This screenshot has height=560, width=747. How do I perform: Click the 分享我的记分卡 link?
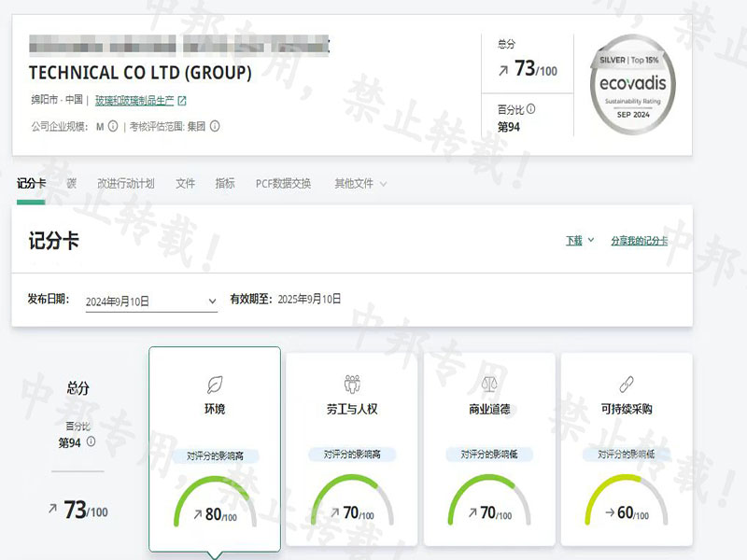(639, 241)
